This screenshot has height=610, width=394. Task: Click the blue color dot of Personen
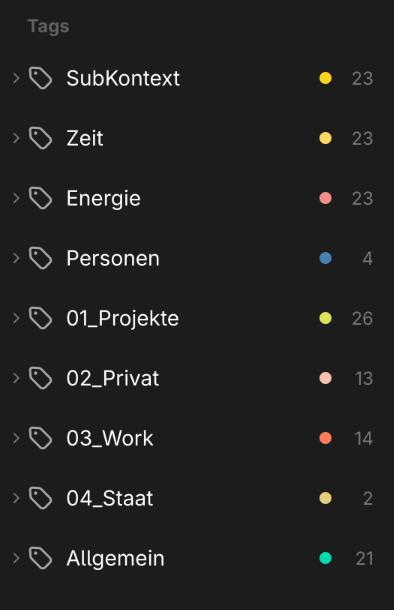(x=326, y=258)
